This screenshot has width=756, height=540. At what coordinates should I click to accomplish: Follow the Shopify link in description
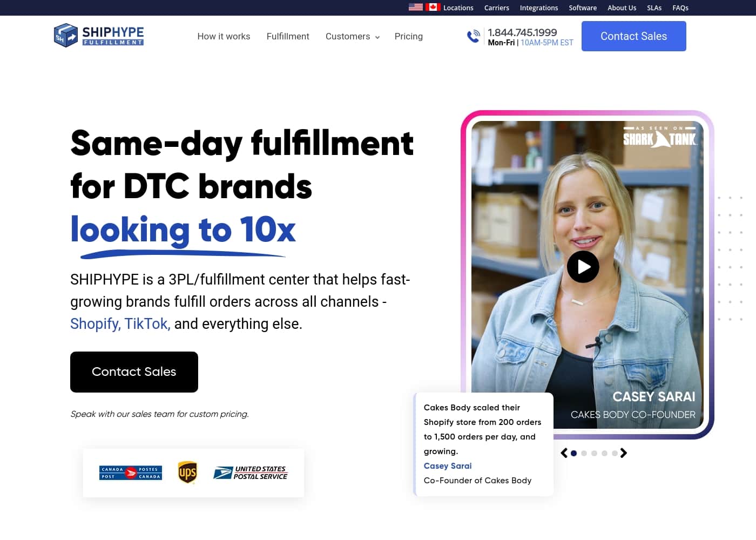(96, 323)
